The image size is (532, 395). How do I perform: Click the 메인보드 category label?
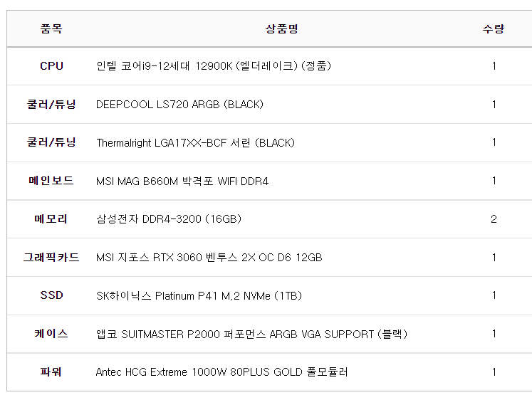(51, 181)
